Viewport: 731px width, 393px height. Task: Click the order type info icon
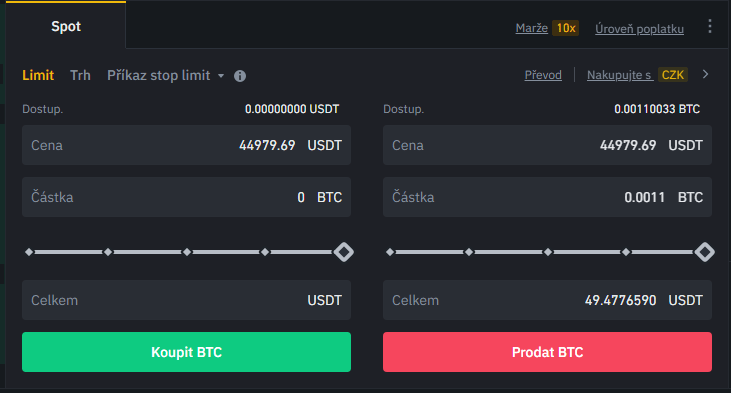point(240,76)
